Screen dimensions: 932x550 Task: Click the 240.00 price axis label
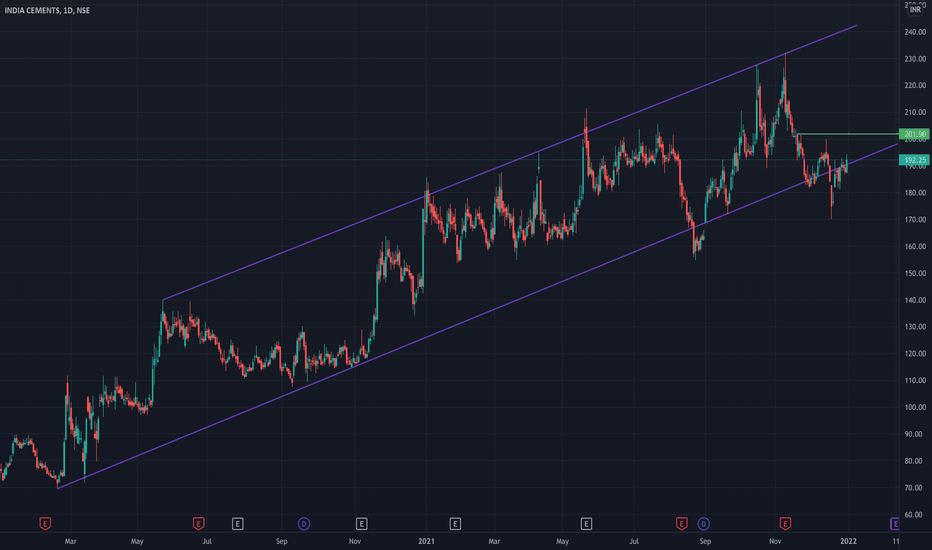pos(915,32)
